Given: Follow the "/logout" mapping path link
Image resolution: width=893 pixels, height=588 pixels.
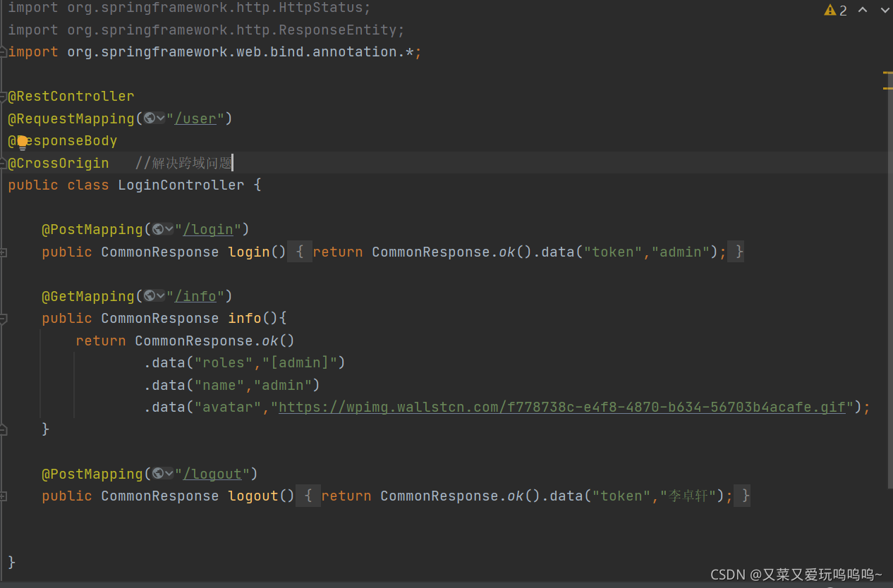Looking at the screenshot, I should click(212, 474).
